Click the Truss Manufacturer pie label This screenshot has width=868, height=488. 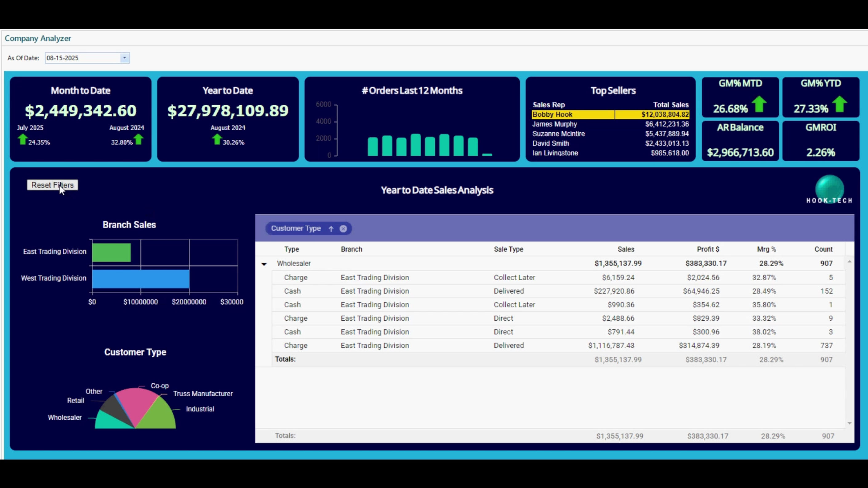click(203, 394)
